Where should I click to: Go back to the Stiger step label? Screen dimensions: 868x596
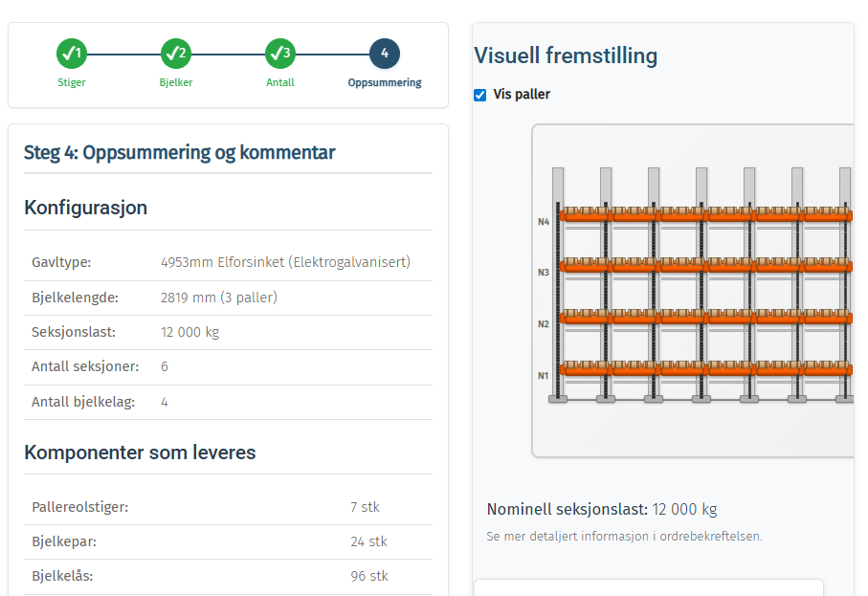coord(72,82)
